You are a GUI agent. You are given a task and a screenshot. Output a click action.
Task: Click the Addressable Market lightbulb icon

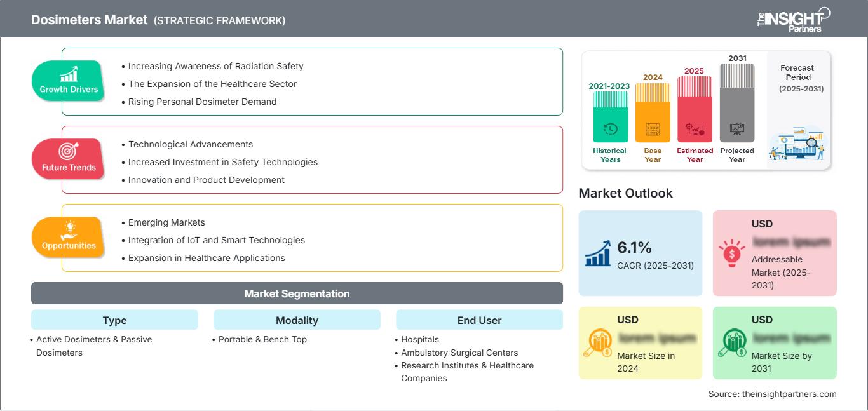731,252
